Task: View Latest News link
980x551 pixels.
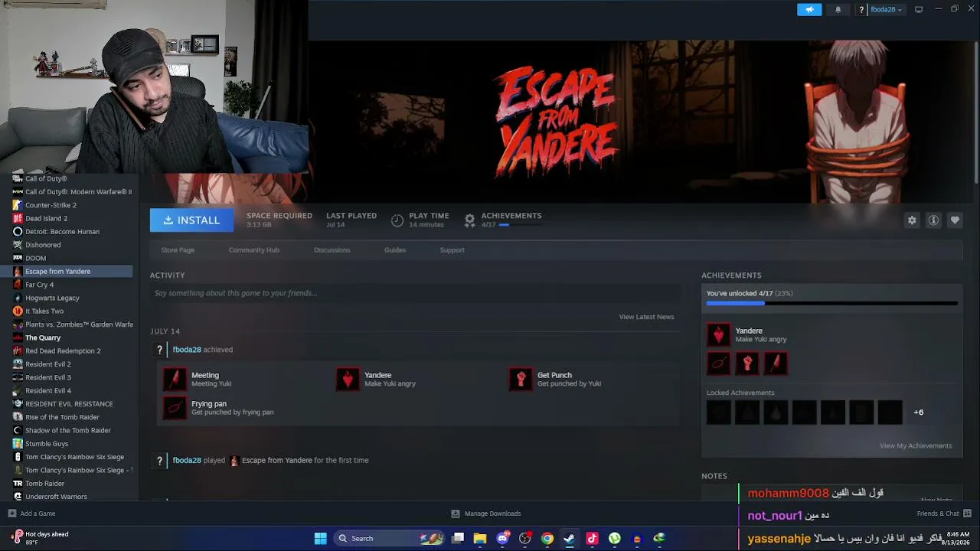Action: pyautogui.click(x=646, y=317)
